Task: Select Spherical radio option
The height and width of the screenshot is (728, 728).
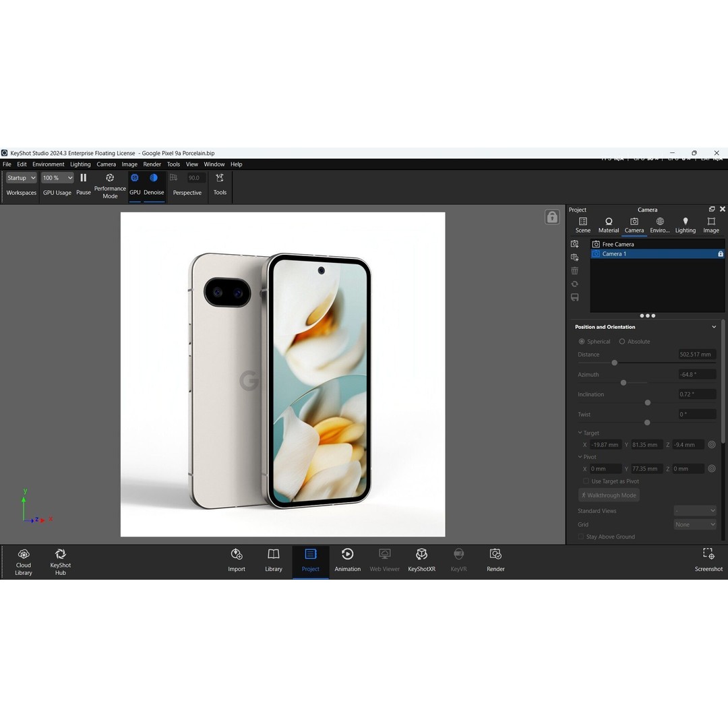Action: pos(581,342)
